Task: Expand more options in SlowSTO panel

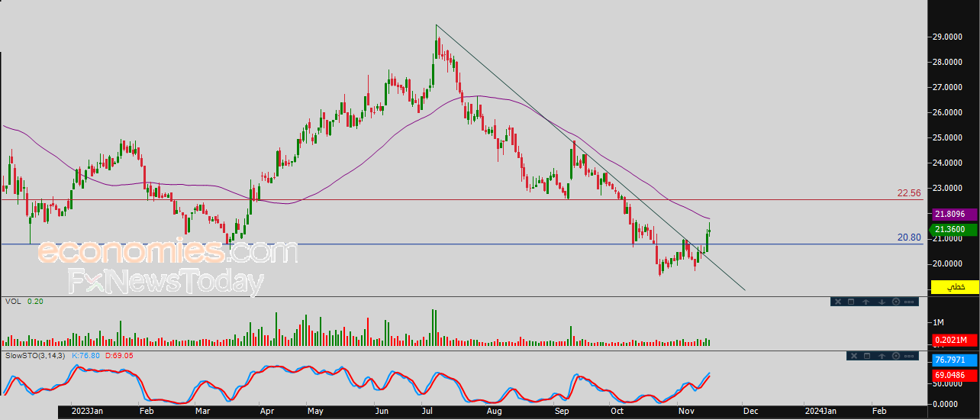Action: click(x=911, y=356)
